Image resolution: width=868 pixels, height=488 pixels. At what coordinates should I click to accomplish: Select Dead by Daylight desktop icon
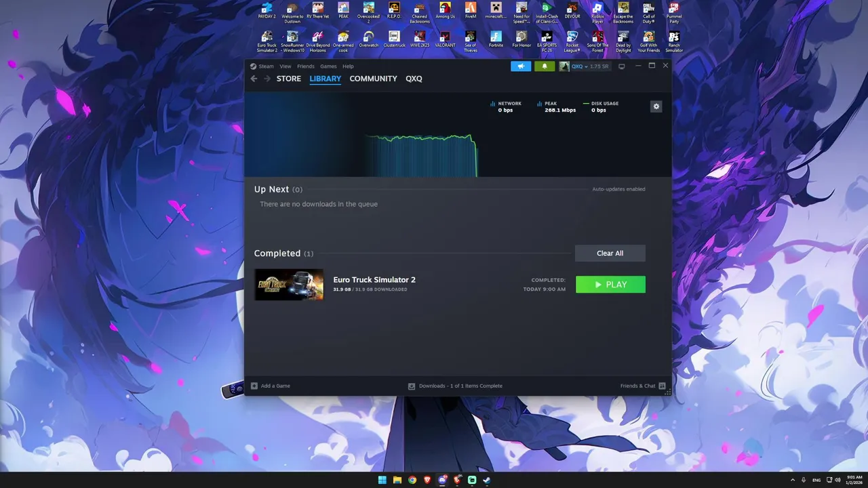tap(623, 42)
